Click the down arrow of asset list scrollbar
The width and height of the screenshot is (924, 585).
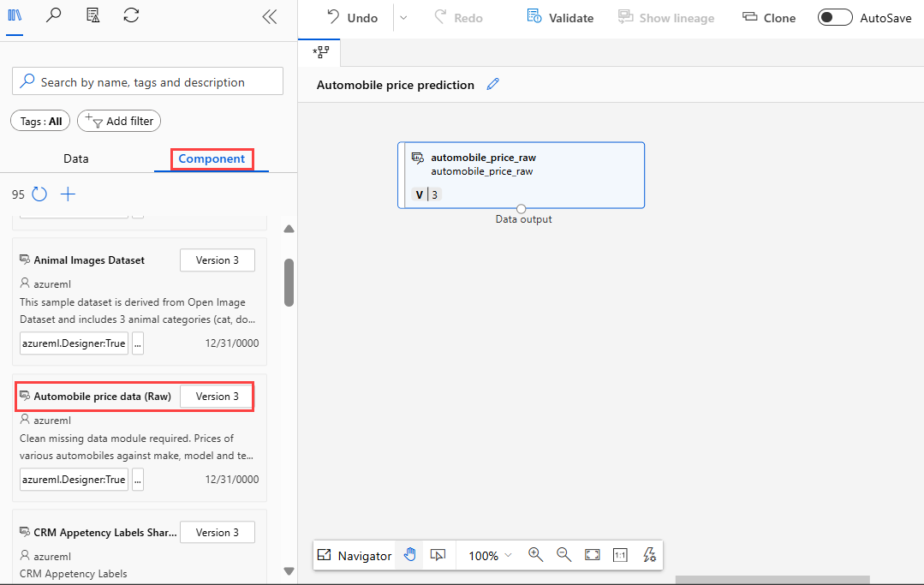click(x=289, y=570)
